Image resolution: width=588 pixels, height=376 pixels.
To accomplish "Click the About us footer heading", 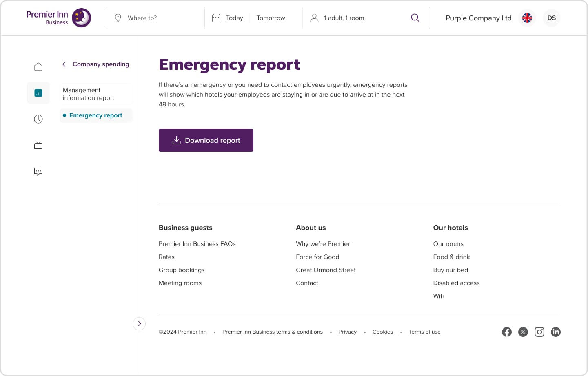I will pos(311,228).
